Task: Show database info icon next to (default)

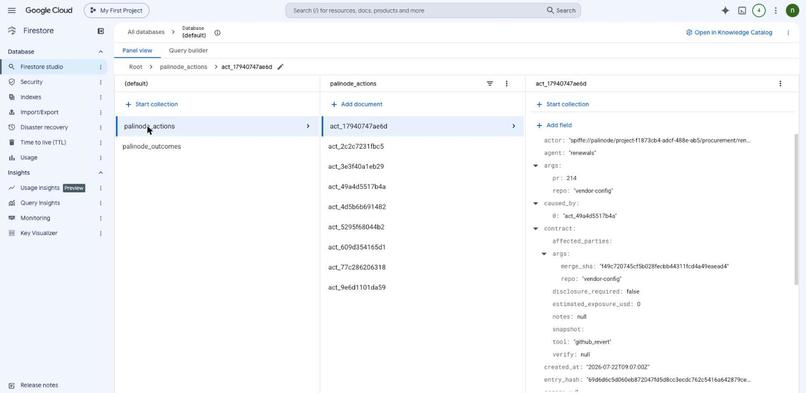Action: pyautogui.click(x=217, y=33)
